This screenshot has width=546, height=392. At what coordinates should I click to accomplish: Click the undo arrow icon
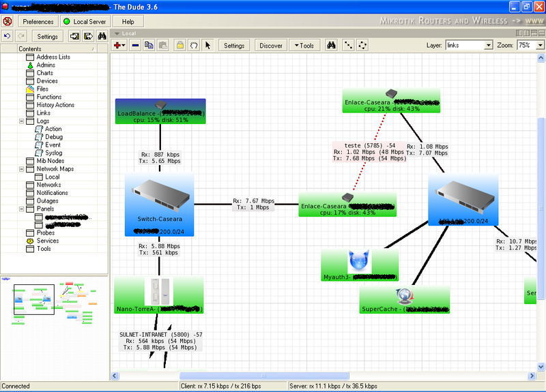click(8, 36)
